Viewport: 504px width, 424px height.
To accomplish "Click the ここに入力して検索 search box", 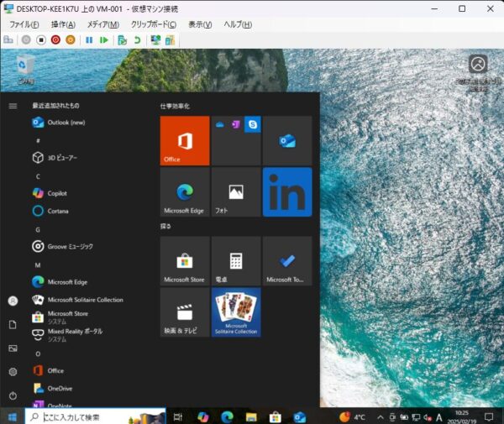I will coord(96,417).
